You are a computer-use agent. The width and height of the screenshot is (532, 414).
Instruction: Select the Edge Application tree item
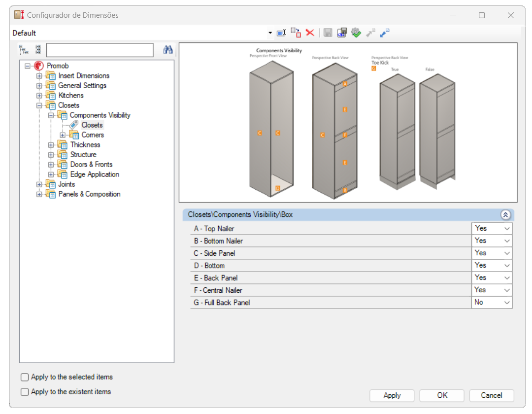click(95, 174)
